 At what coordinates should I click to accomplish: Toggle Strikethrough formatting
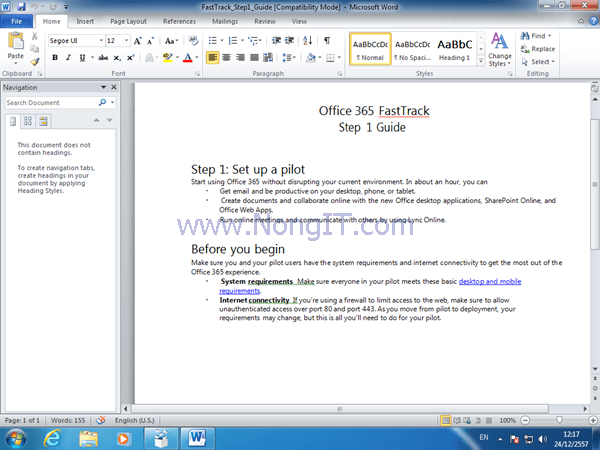[103, 58]
